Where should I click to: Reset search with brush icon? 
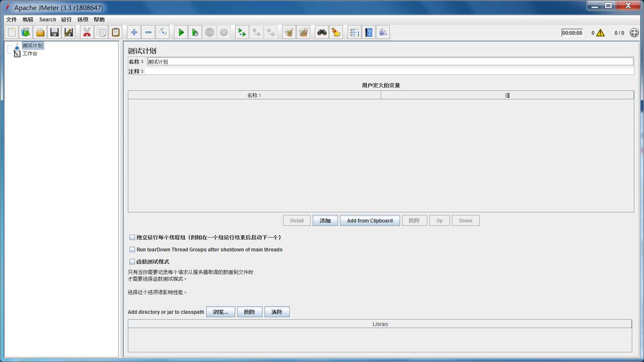pyautogui.click(x=336, y=32)
